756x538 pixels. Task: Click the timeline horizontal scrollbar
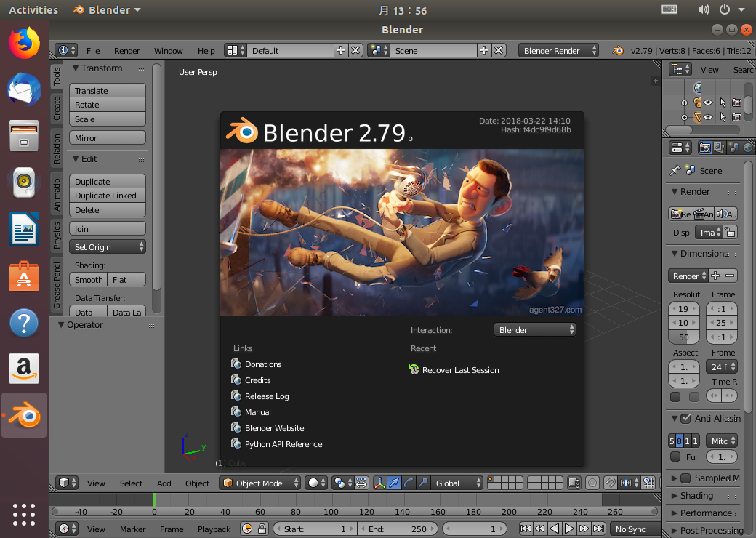pyautogui.click(x=355, y=512)
